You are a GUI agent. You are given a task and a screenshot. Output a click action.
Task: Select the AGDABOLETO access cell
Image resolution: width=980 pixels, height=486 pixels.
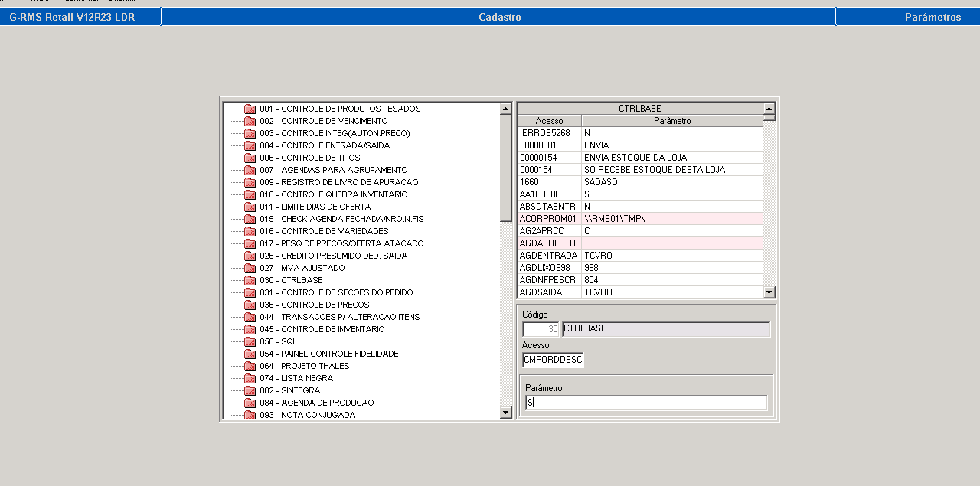[x=549, y=243]
